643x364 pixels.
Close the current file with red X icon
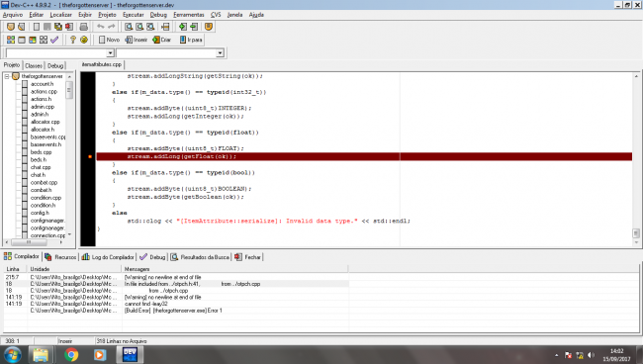[69, 27]
